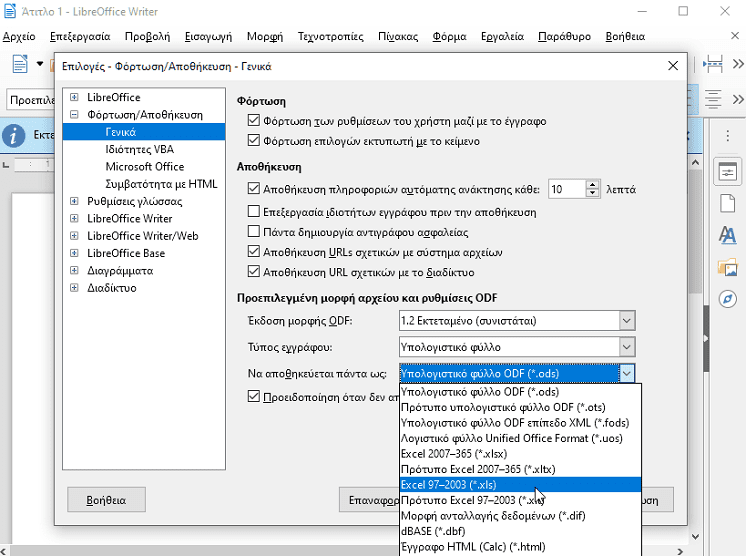Toggle auto-recovery save information checkbox
This screenshot has width=746, height=556.
pos(254,189)
